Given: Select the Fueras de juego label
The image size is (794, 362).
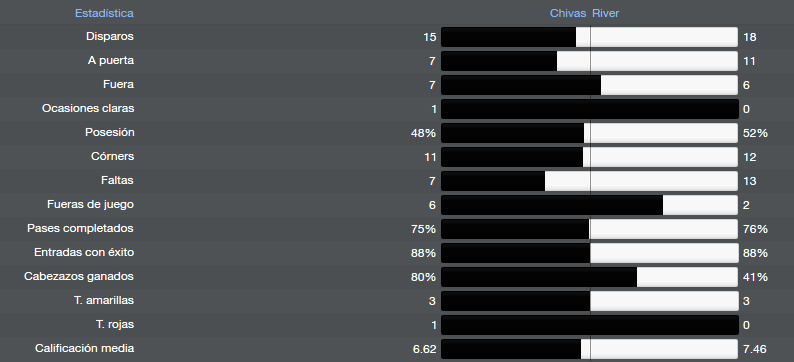Looking at the screenshot, I should (90, 205).
